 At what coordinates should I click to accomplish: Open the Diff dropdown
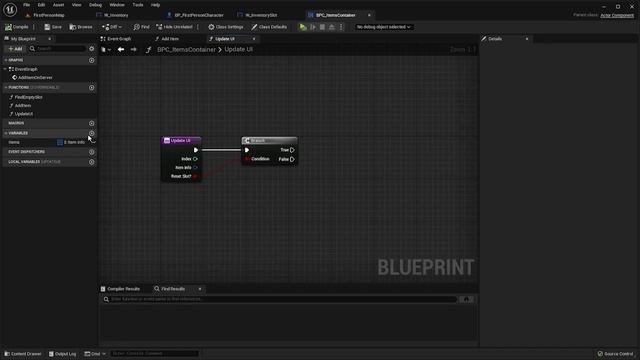click(x=111, y=27)
